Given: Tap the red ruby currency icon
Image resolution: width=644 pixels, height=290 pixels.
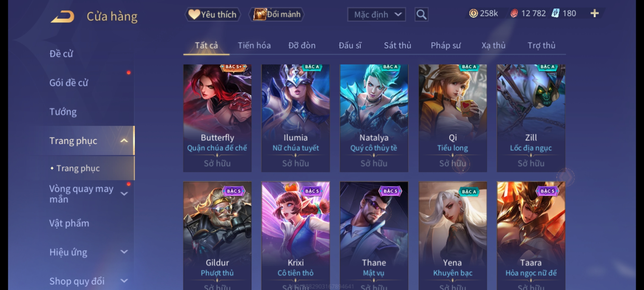Looking at the screenshot, I should pos(514,13).
